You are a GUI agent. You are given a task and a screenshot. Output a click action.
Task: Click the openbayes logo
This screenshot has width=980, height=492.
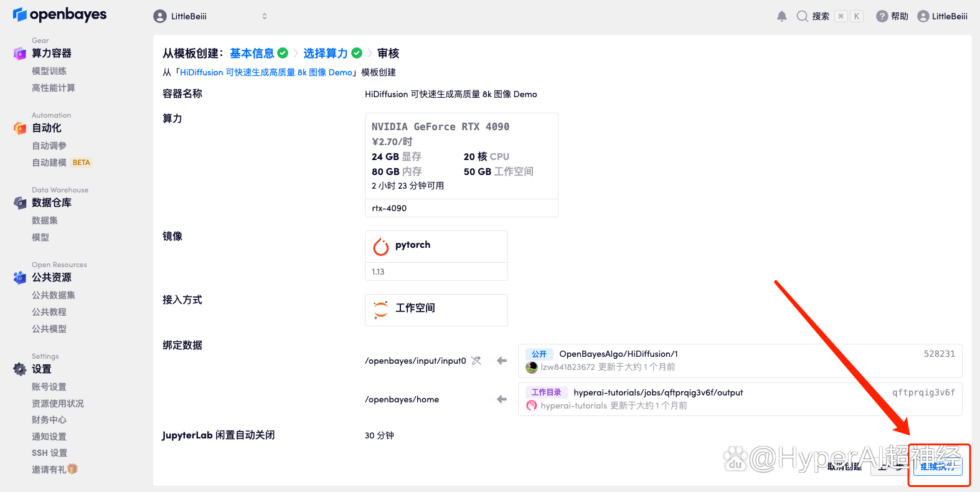[60, 14]
